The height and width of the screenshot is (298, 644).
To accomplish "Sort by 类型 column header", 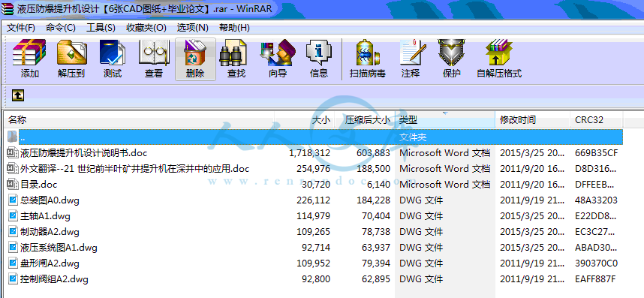I will point(445,120).
